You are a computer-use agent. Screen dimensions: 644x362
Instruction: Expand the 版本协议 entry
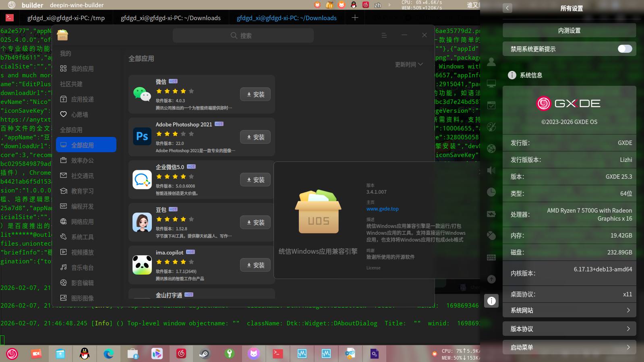tap(569, 329)
